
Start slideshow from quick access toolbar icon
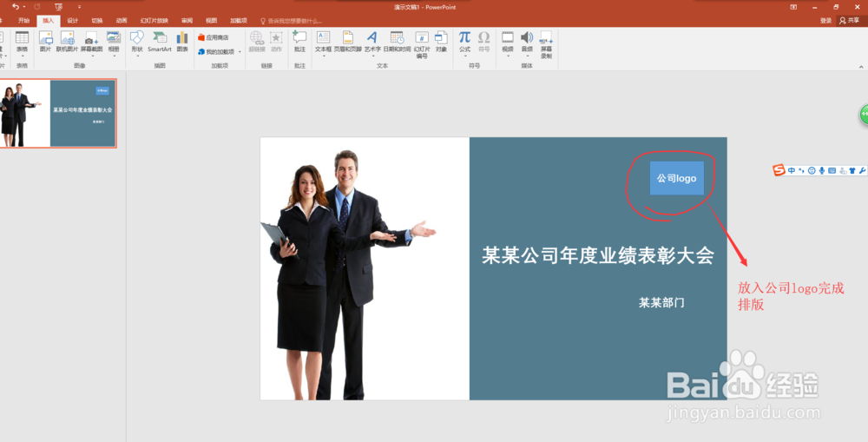point(59,7)
